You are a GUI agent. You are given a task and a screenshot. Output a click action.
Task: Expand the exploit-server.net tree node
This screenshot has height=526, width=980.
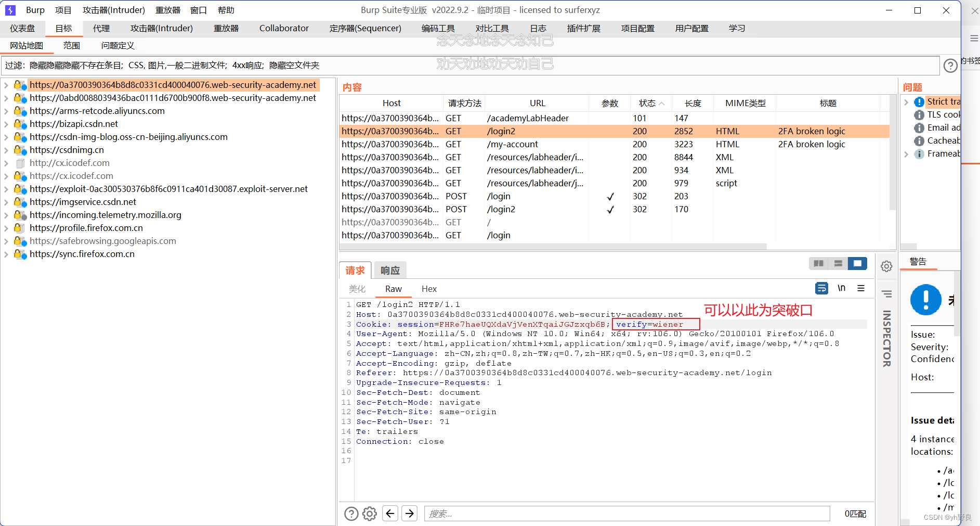tap(6, 189)
